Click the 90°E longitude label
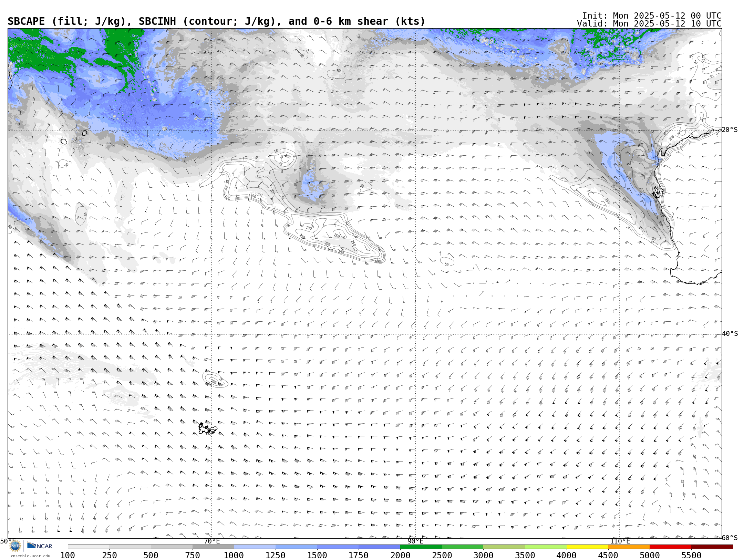 pyautogui.click(x=416, y=541)
